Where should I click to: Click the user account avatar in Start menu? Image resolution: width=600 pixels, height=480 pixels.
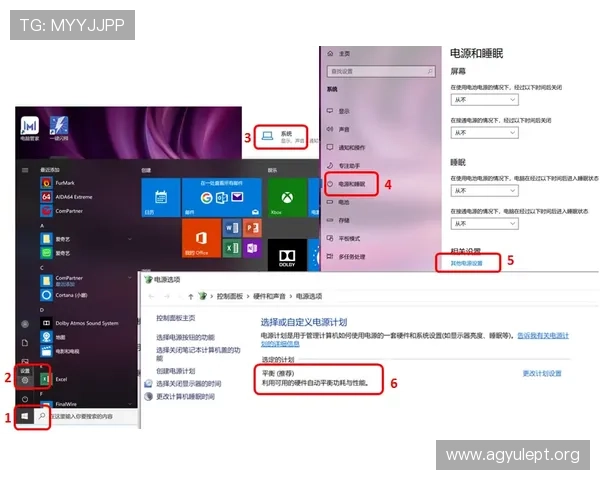click(x=25, y=324)
